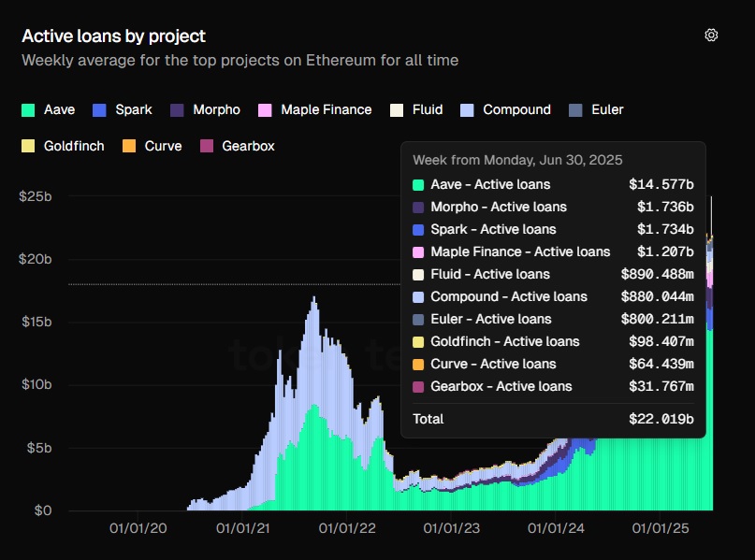This screenshot has height=560, width=755.
Task: Toggle the Euler series in the legend
Action: [596, 109]
